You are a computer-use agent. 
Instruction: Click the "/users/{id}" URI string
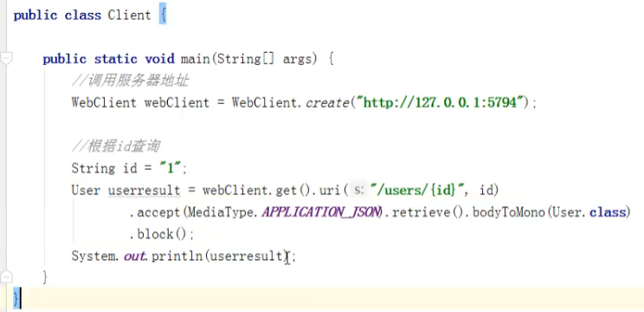point(417,191)
